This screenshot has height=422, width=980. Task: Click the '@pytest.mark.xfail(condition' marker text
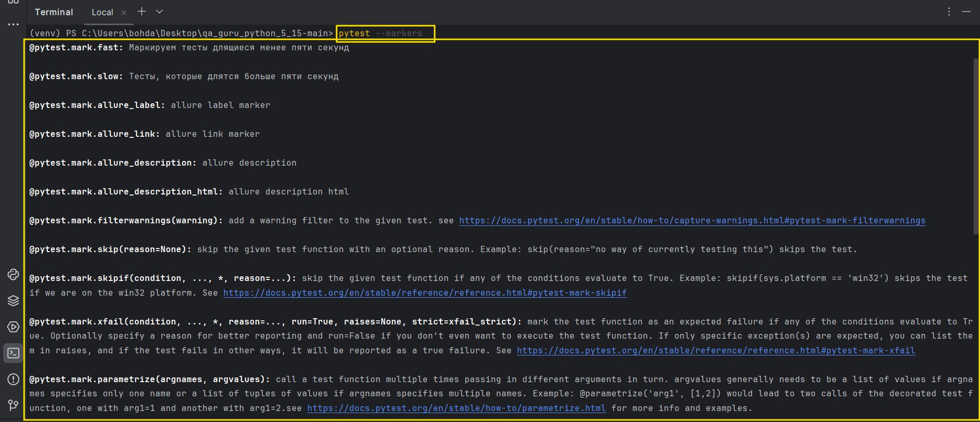point(105,322)
